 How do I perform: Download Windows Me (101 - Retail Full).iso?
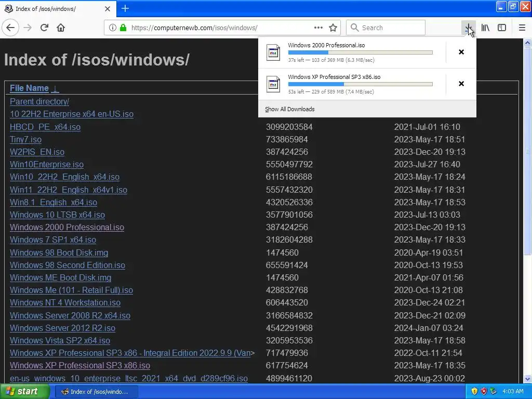[71, 290]
